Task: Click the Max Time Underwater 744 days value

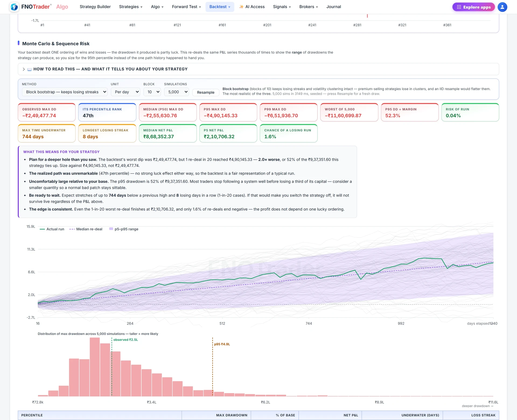Action: 33,136
